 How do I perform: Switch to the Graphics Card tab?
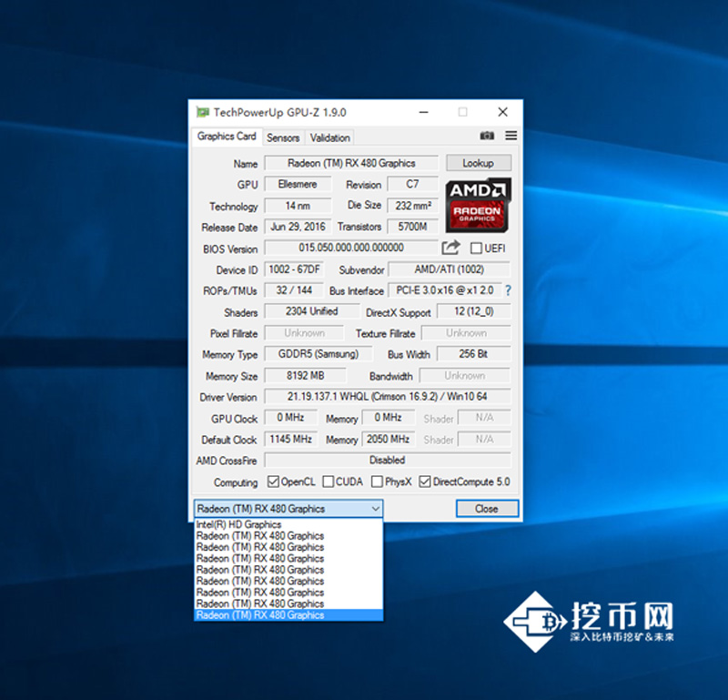[x=227, y=137]
